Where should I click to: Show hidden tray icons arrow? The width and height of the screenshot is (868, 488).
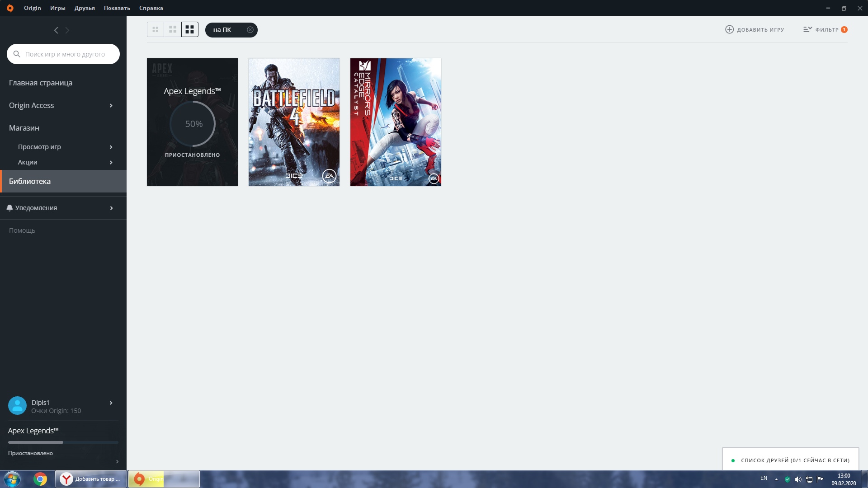(x=776, y=479)
